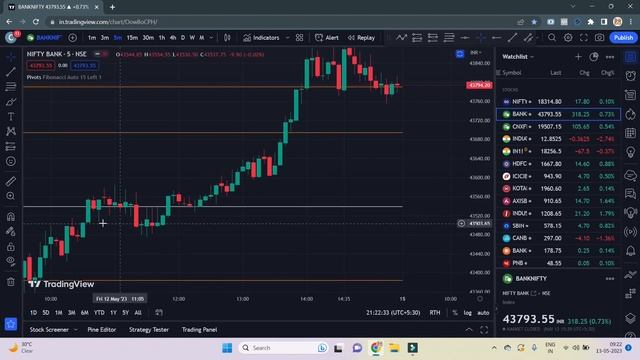Viewport: 640px width, 360px height.
Task: Select the Text annotation tool
Action: click(11, 117)
